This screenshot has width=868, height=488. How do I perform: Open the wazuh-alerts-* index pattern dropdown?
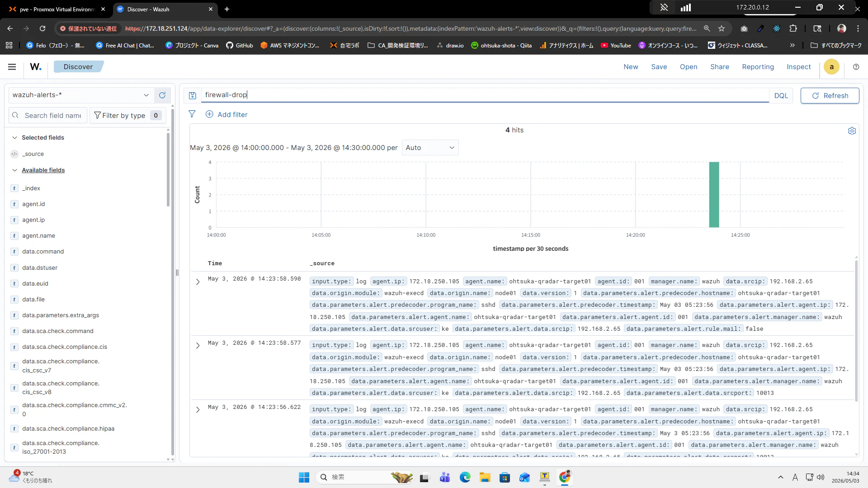(81, 95)
